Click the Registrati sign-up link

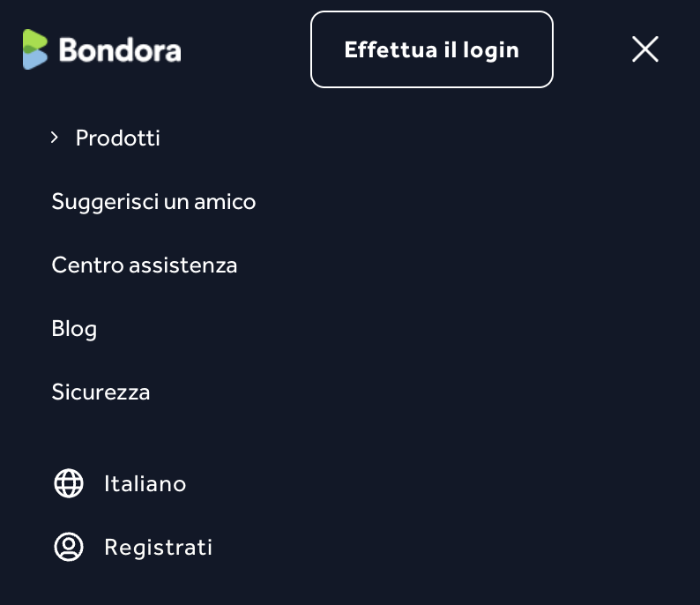point(158,547)
